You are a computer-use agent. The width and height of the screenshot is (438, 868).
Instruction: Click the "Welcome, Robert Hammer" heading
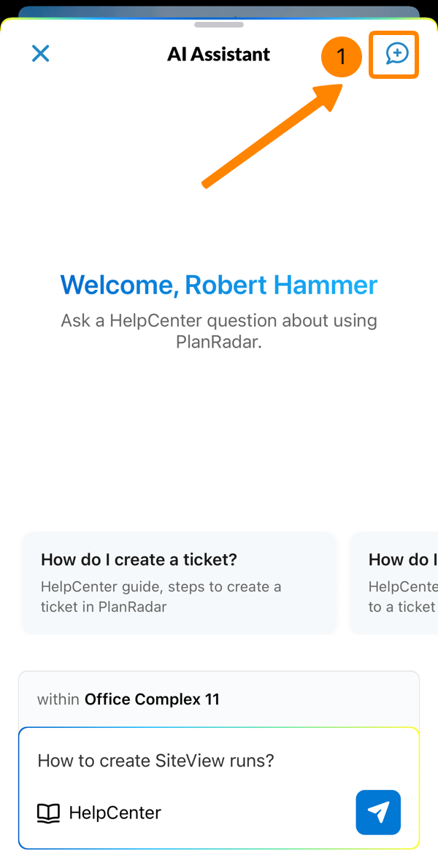pyautogui.click(x=218, y=285)
